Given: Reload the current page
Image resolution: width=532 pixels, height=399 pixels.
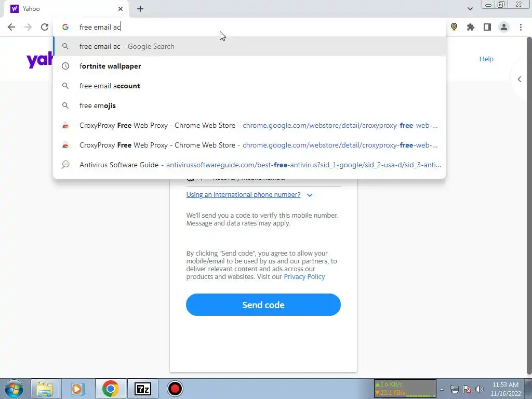Looking at the screenshot, I should pos(45,27).
